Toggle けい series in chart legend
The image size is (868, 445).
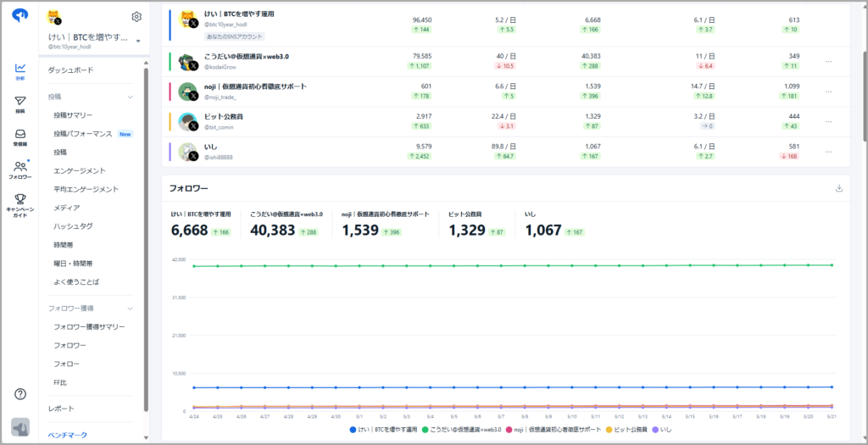384,430
